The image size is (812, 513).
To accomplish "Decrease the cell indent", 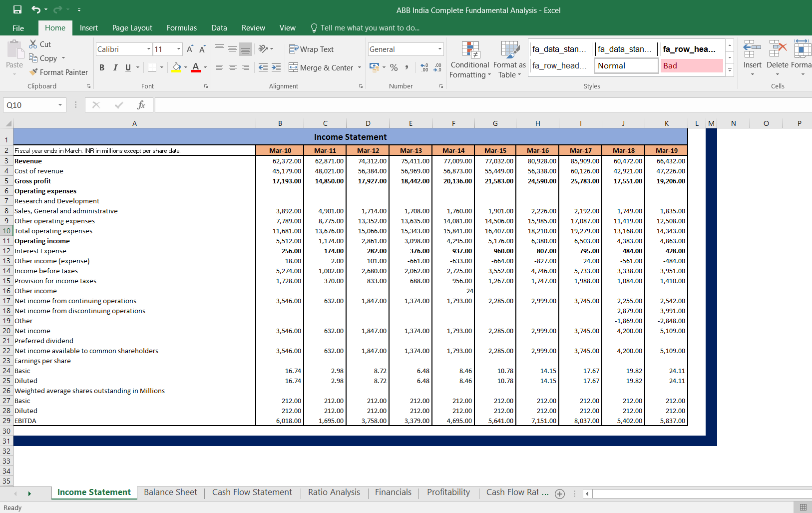I will click(x=263, y=67).
